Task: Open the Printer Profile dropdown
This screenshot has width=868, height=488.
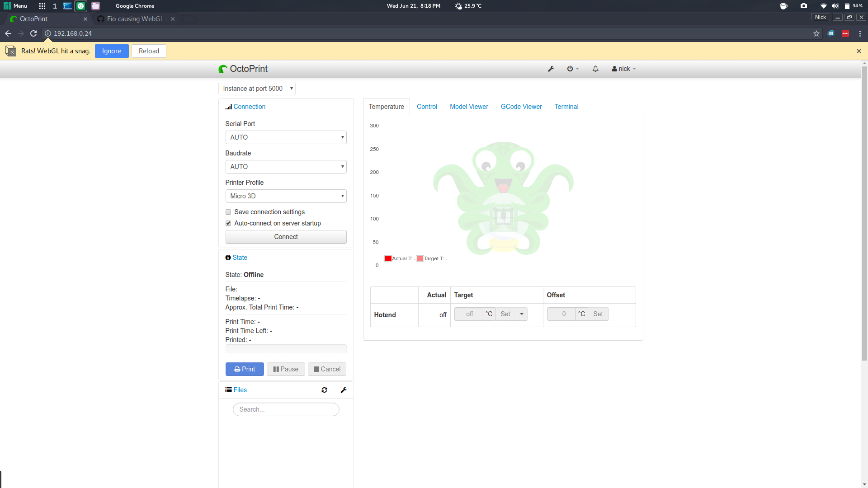Action: [286, 196]
